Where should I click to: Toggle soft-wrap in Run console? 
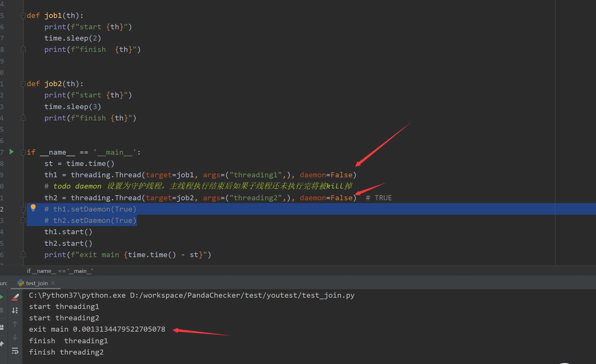[15, 351]
